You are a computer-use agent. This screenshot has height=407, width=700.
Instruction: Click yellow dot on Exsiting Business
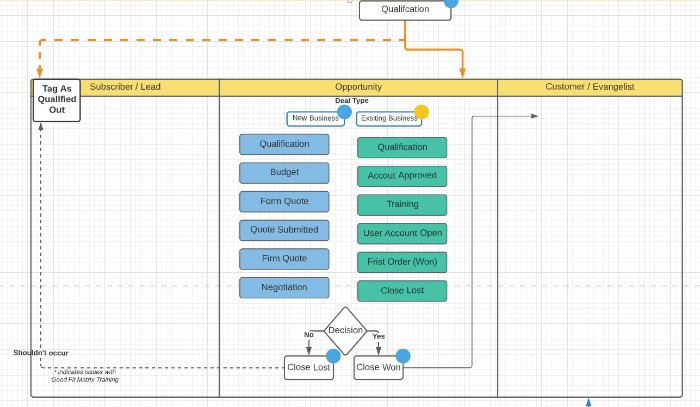pos(421,112)
